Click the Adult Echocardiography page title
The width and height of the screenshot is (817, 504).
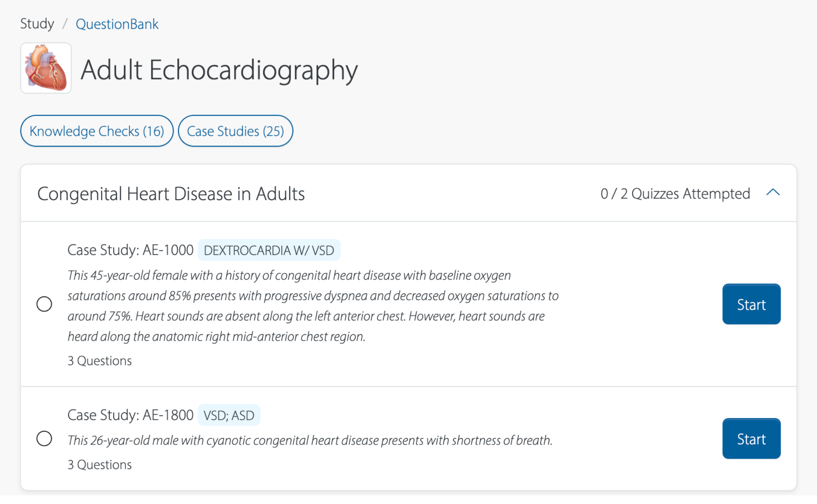pyautogui.click(x=219, y=70)
